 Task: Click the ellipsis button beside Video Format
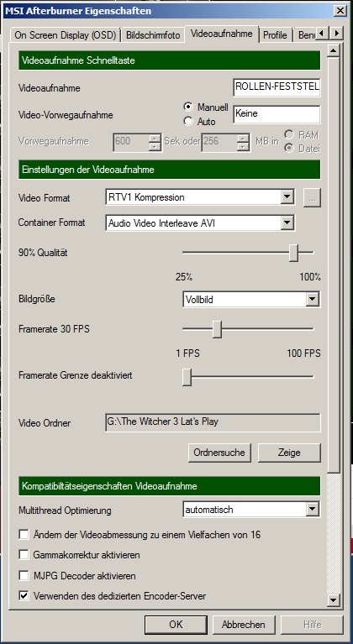pos(312,198)
